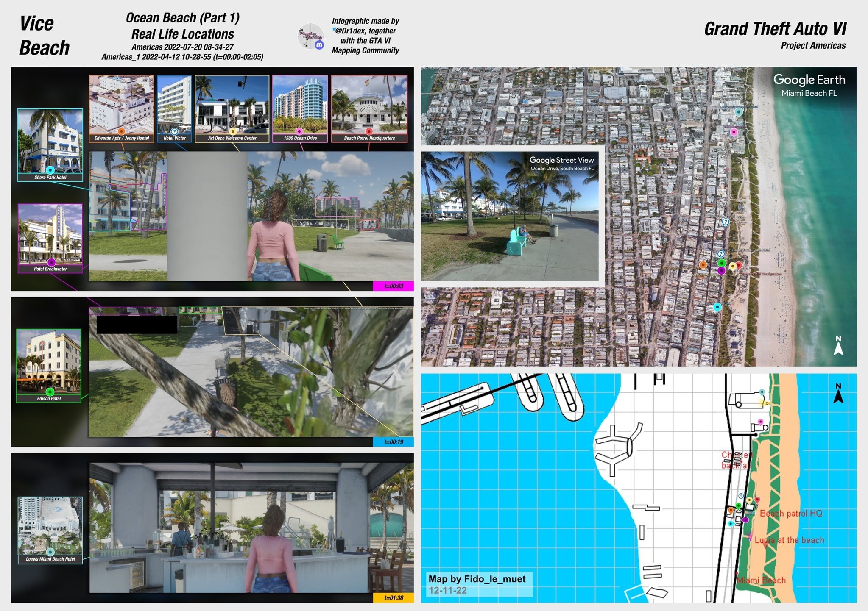This screenshot has width=868, height=611.
Task: Click the orange pin on the drawn Fido map
Action: [731, 510]
